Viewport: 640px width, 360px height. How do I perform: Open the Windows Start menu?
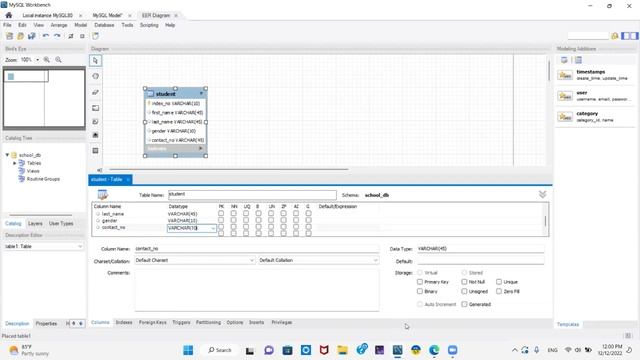click(188, 350)
